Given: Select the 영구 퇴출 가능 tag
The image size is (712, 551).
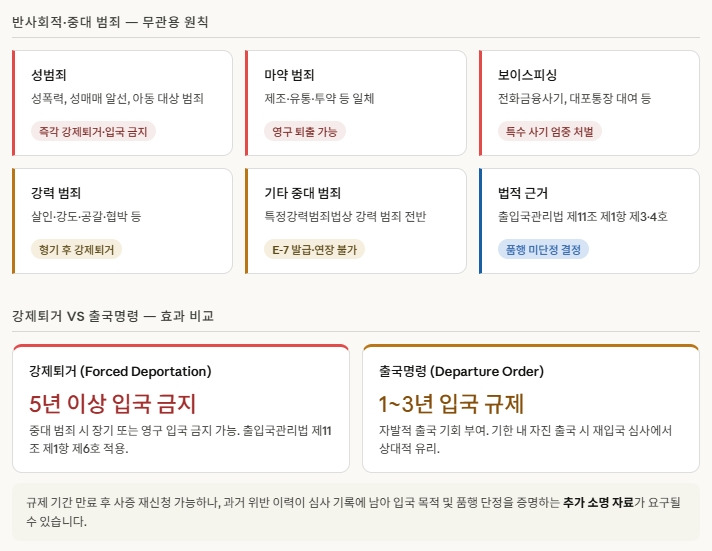Looking at the screenshot, I should (305, 132).
